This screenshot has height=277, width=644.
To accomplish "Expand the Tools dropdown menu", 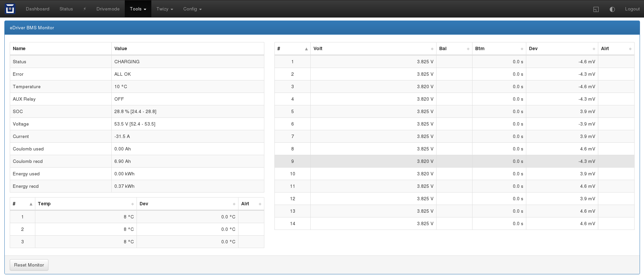I will pos(138,9).
